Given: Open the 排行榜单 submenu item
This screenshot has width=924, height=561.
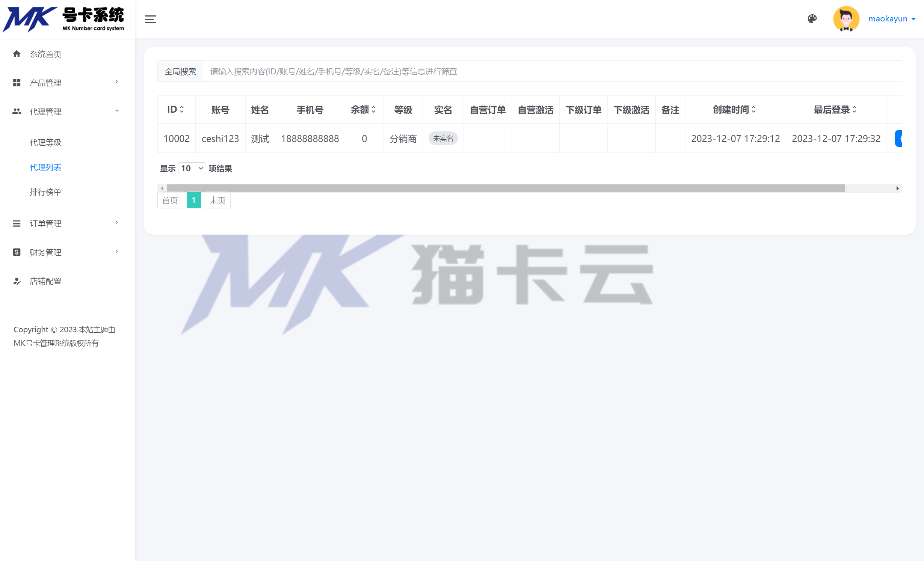Looking at the screenshot, I should (x=45, y=192).
